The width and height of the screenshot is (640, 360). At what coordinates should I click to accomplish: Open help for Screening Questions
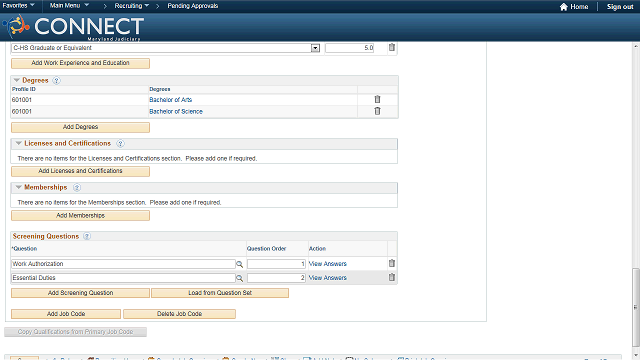click(x=87, y=236)
